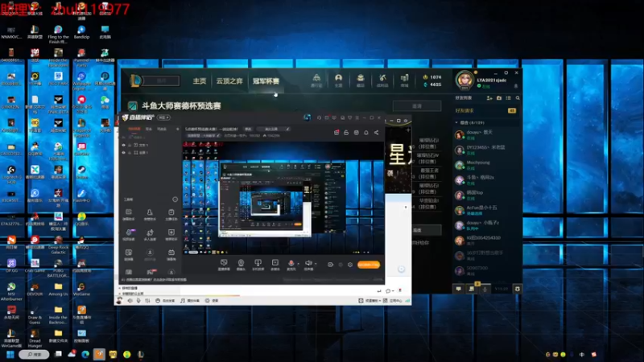
Task: Search friends with the magnifier icon
Action: click(518, 98)
